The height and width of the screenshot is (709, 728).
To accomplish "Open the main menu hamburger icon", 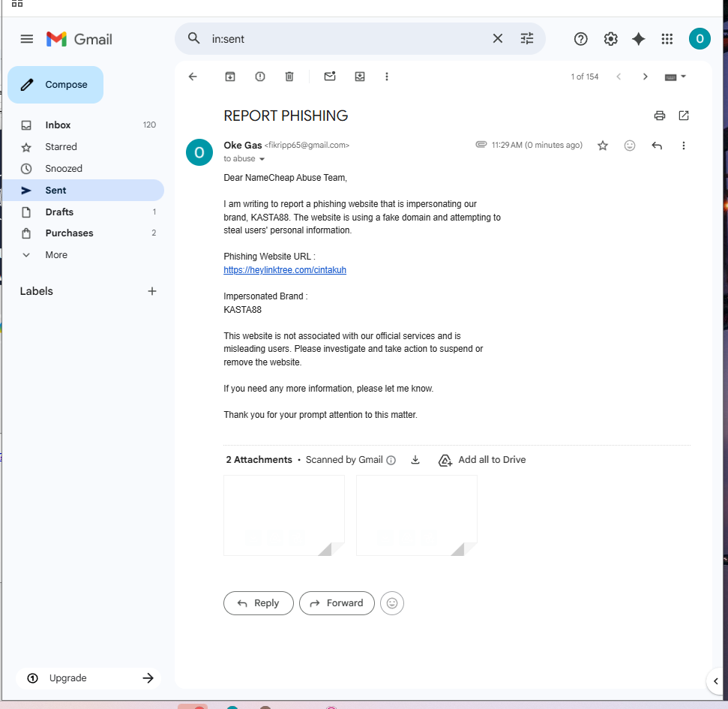I will [26, 39].
